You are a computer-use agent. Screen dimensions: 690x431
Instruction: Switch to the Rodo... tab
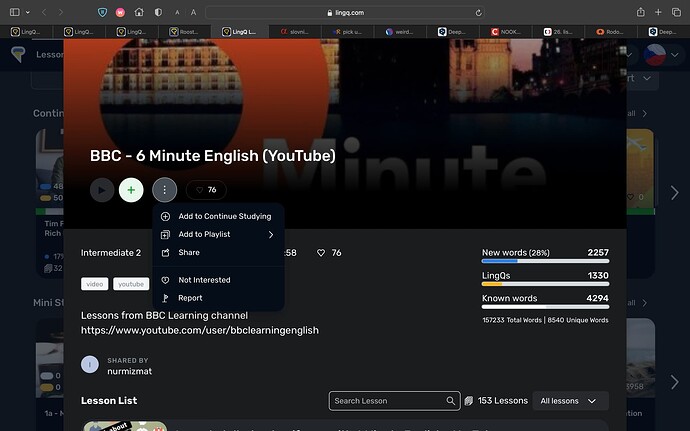pyautogui.click(x=611, y=32)
